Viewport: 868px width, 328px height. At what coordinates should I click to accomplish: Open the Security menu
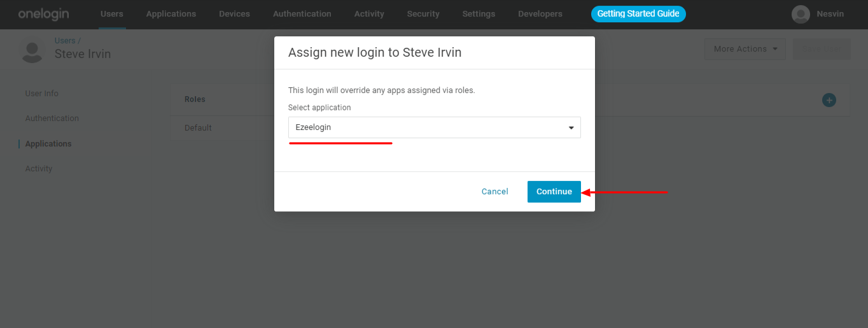(x=423, y=14)
